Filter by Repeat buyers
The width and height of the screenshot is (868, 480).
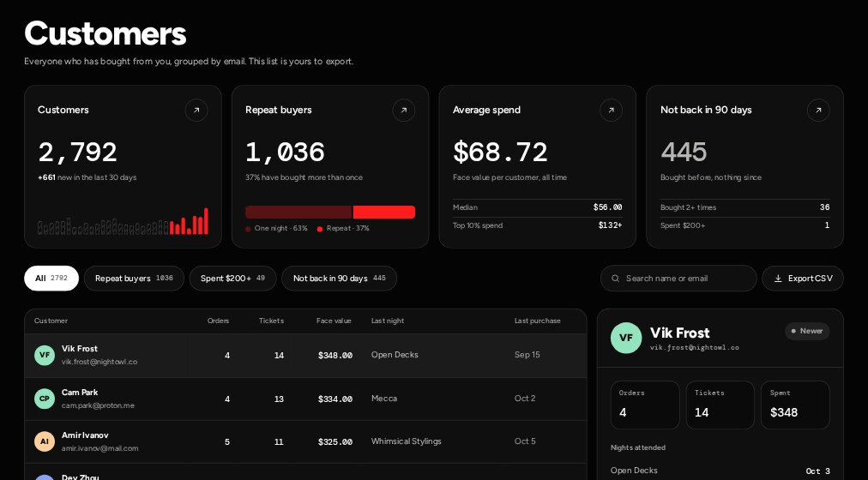[134, 279]
